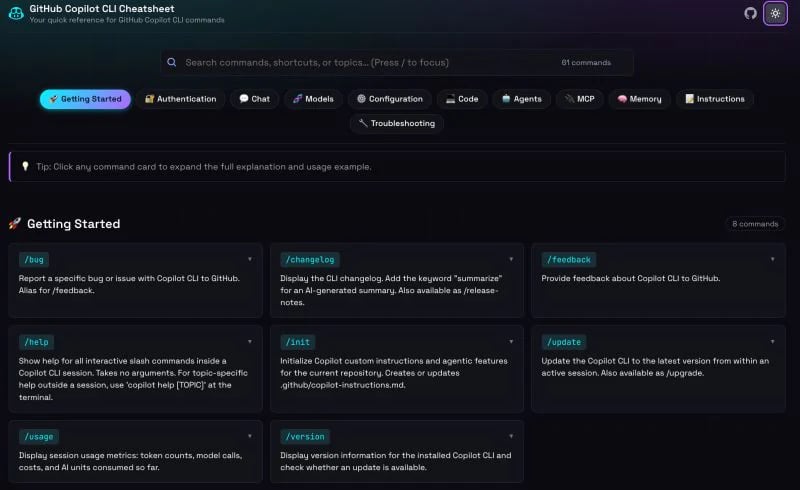Click the '8 commands' count badge

(x=755, y=224)
